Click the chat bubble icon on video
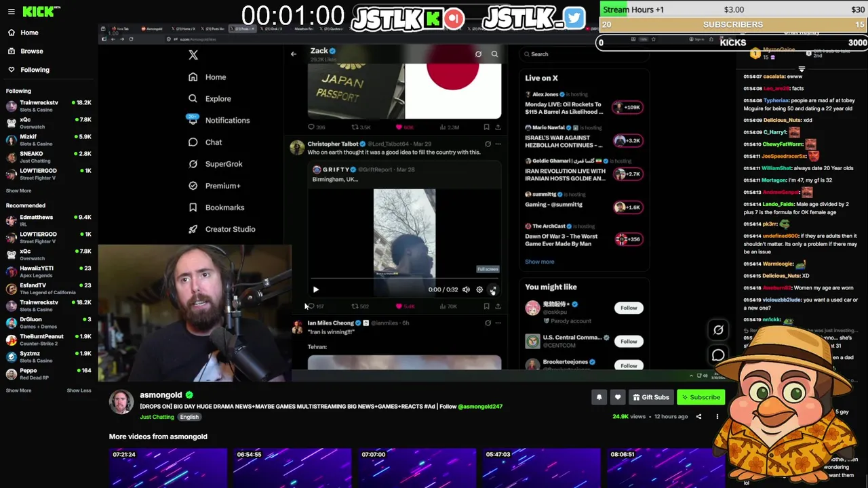Viewport: 868px width, 488px height. click(718, 354)
